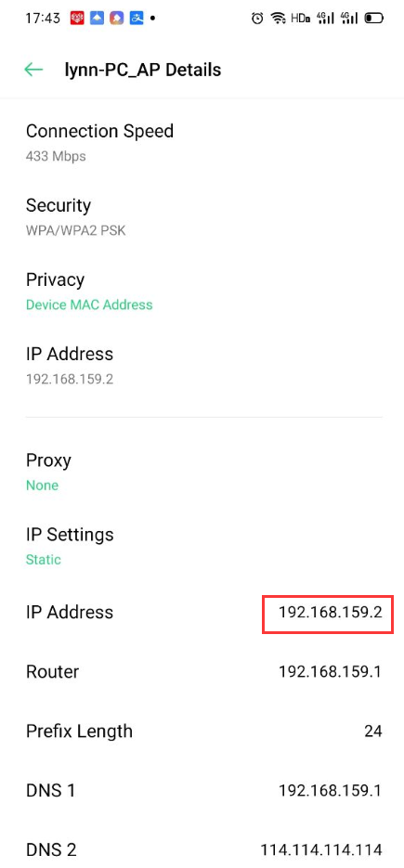Edit the DNS 1 address field

click(x=202, y=791)
